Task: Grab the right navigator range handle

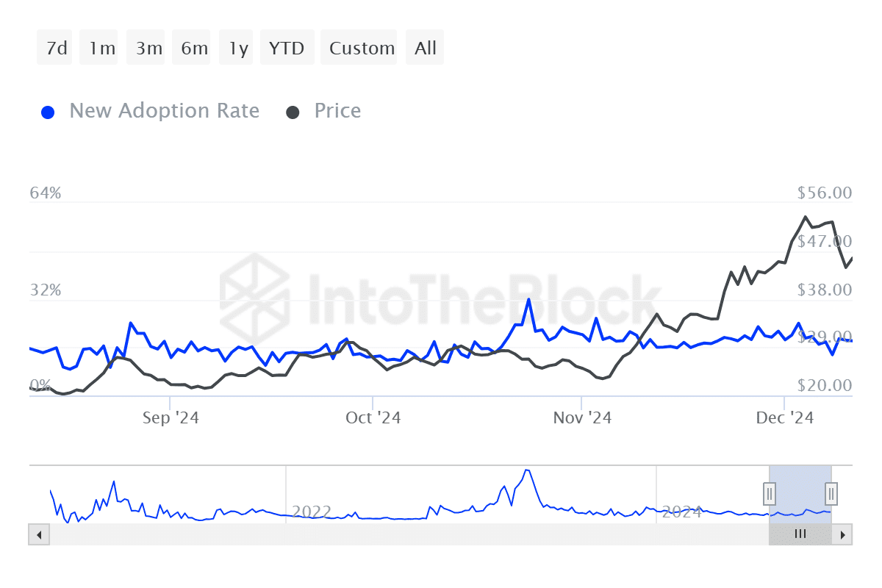Action: [831, 492]
